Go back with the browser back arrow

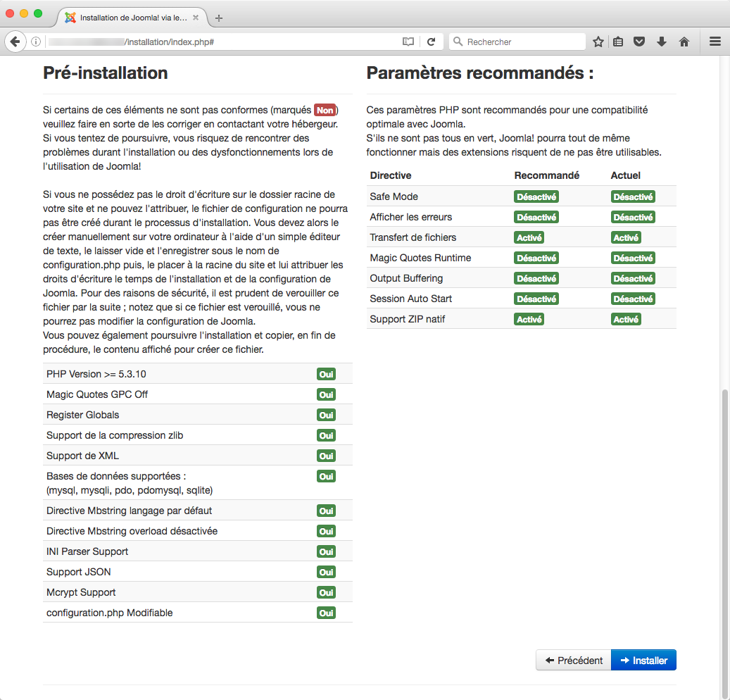pyautogui.click(x=15, y=42)
